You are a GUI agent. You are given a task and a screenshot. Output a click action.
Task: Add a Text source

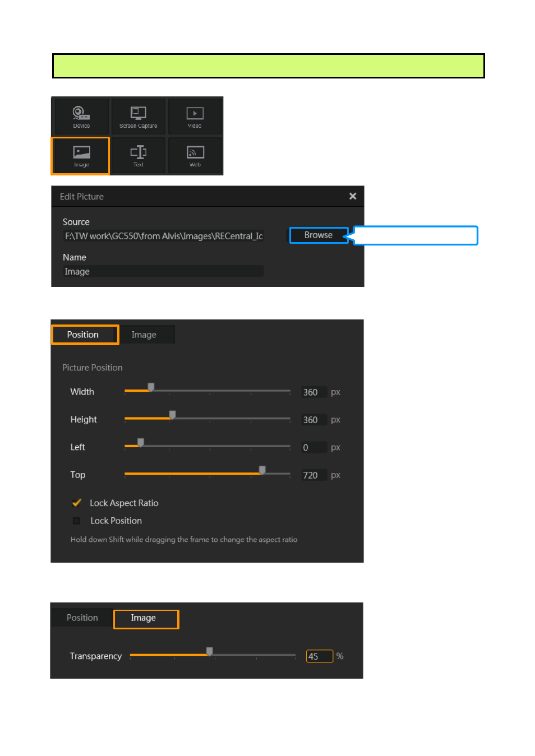coord(139,156)
